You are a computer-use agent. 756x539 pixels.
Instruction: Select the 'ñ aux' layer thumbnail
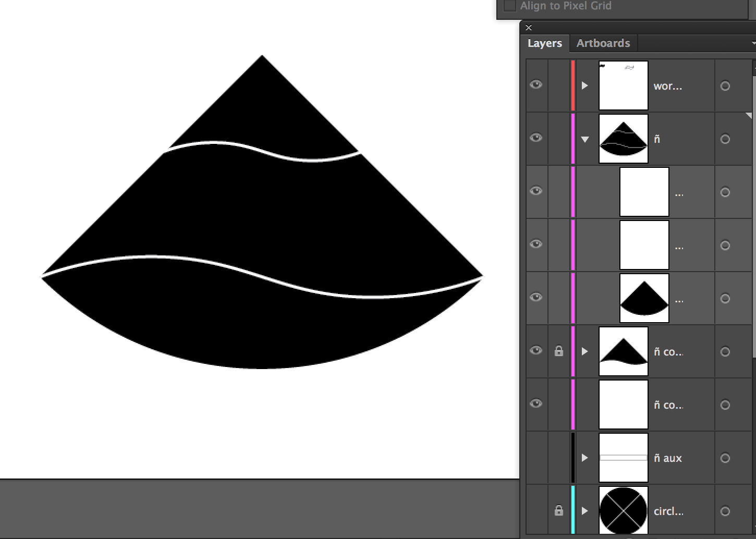(x=624, y=458)
